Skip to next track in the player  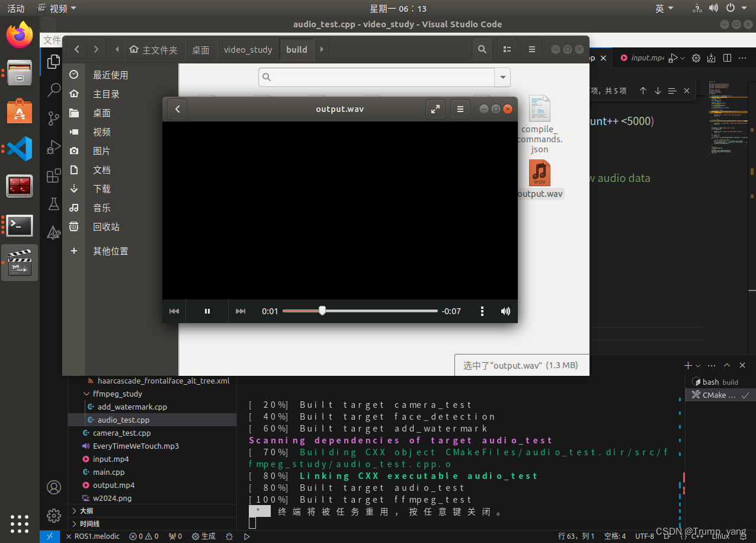[x=241, y=311]
